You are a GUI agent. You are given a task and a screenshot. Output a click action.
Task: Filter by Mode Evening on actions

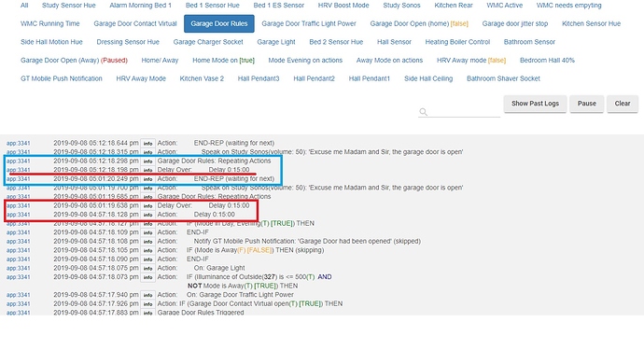point(305,61)
